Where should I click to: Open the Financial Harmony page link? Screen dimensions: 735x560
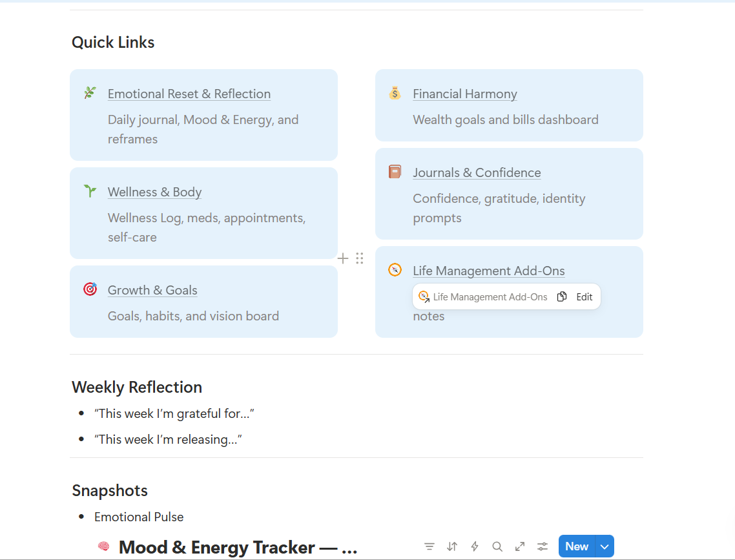(465, 94)
